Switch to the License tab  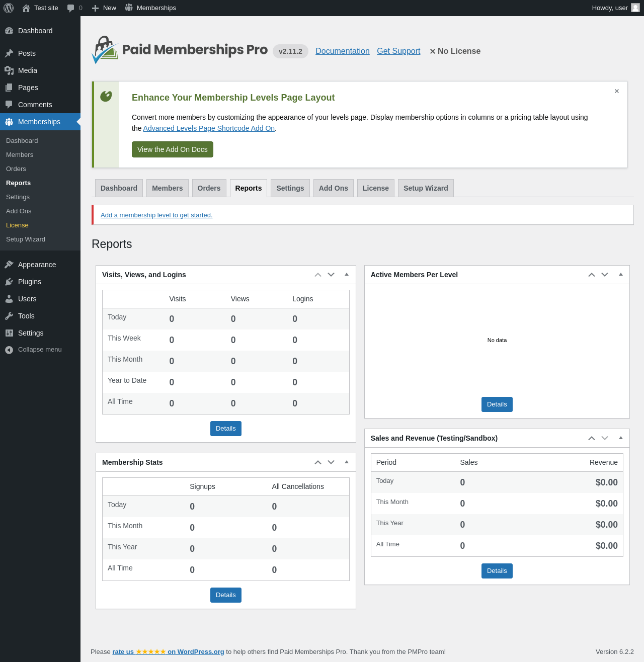pyautogui.click(x=376, y=188)
